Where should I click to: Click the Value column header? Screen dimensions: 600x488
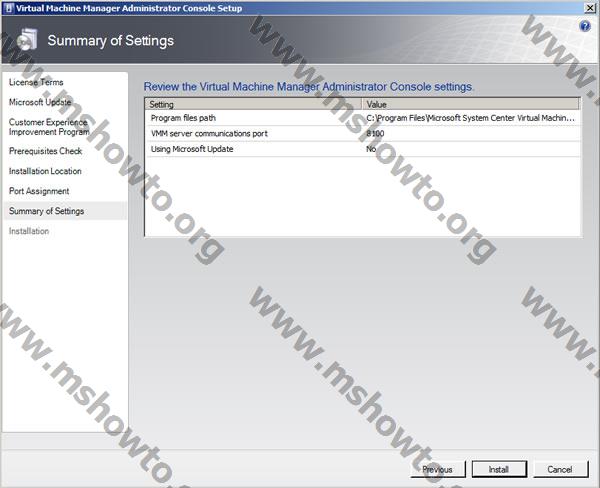click(471, 104)
